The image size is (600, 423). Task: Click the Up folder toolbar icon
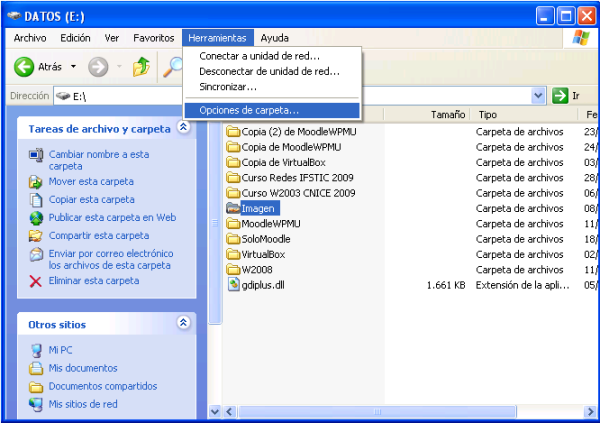point(141,67)
